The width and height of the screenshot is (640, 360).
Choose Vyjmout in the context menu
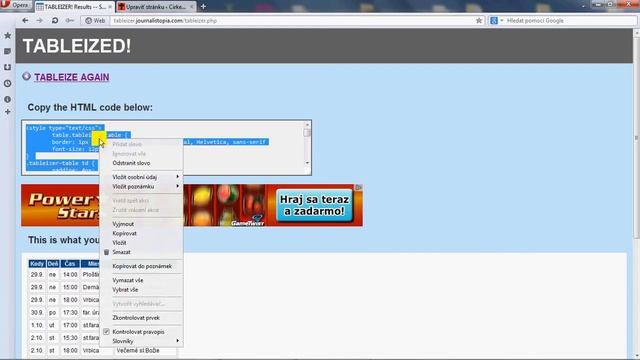[x=141, y=224]
